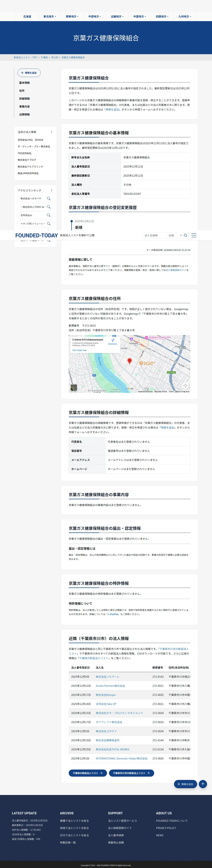Toggle the map camera controls button
212x868 pixels.
[x=185, y=385]
